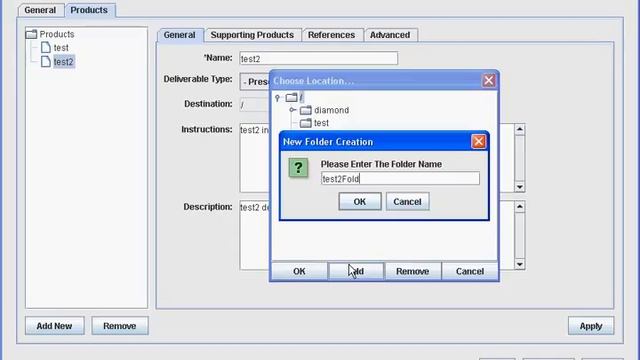The height and width of the screenshot is (360, 640).
Task: Click the Instructions text area
Action: click(255, 158)
